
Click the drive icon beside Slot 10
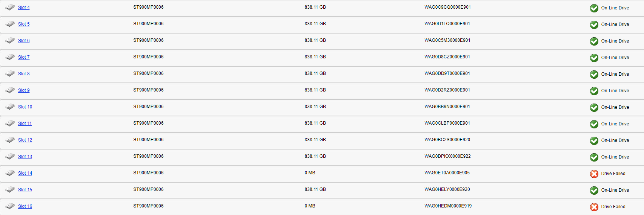click(10, 107)
